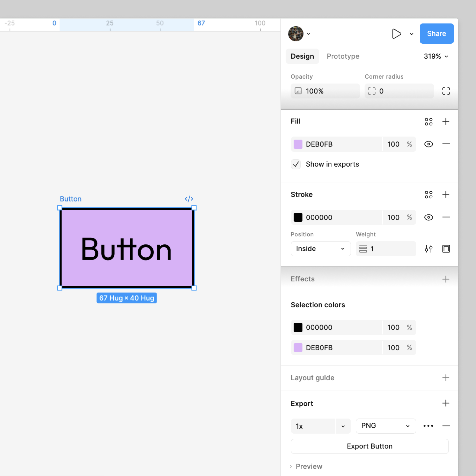The height and width of the screenshot is (476, 476).
Task: Click individual strokes per side icon
Action: 446,249
